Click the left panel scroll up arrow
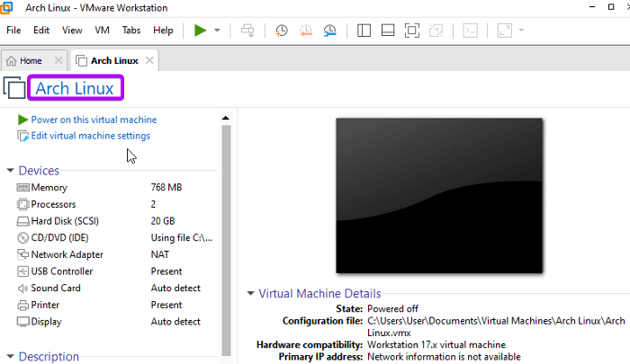Image resolution: width=630 pixels, height=364 pixels. (226, 118)
